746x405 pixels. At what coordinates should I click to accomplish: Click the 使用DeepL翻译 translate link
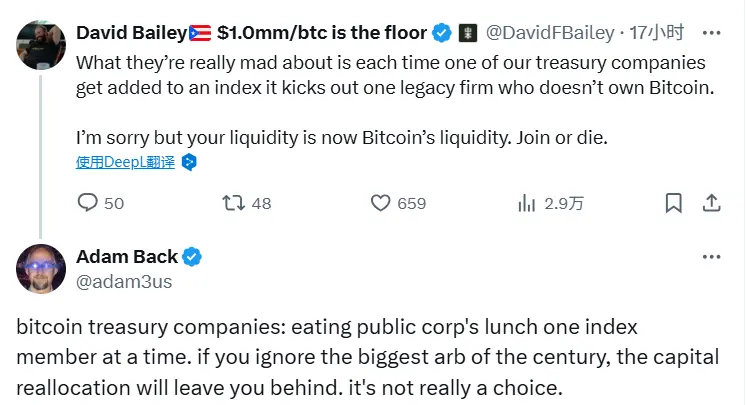(125, 162)
